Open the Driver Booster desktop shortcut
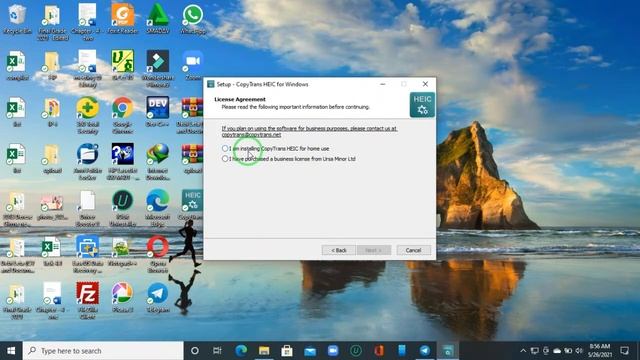The height and width of the screenshot is (360, 640). coord(87,209)
